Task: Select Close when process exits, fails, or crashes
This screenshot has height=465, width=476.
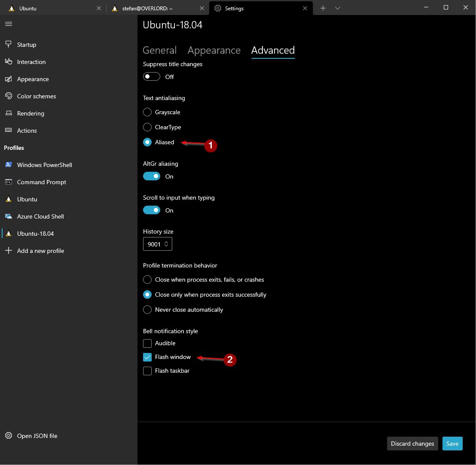Action: pos(147,280)
